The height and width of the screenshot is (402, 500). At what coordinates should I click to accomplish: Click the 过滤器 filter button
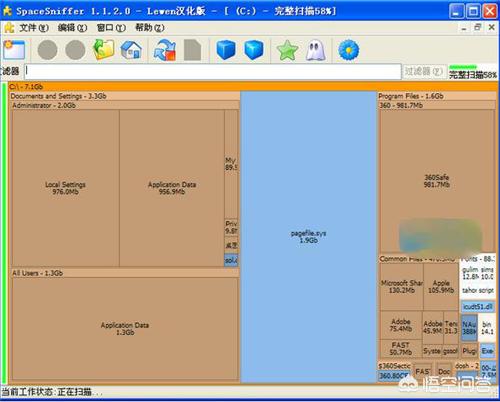423,71
